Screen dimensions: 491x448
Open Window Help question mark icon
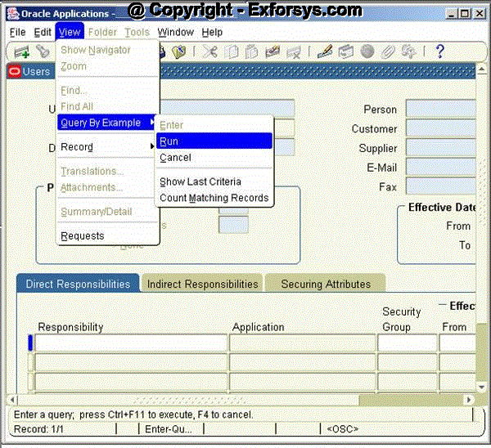(x=439, y=52)
